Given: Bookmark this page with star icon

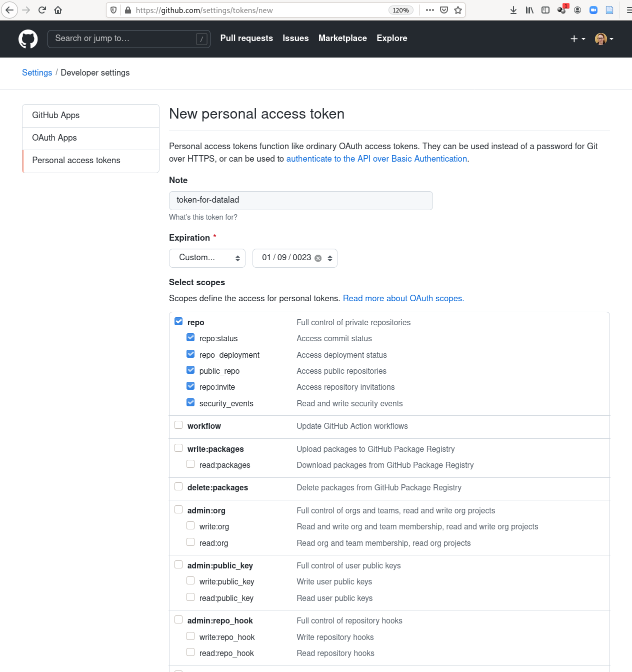Looking at the screenshot, I should 458,10.
